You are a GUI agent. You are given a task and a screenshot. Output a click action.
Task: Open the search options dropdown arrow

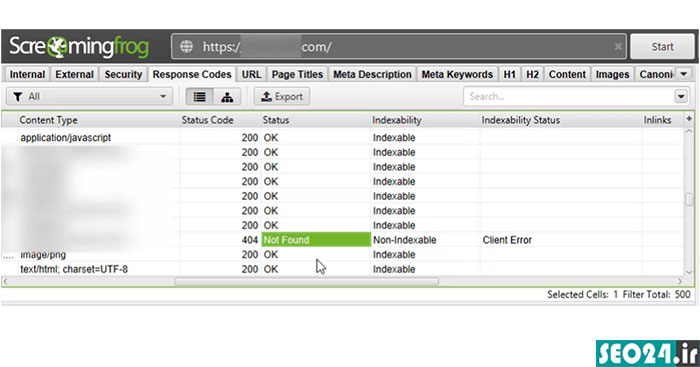(x=680, y=96)
